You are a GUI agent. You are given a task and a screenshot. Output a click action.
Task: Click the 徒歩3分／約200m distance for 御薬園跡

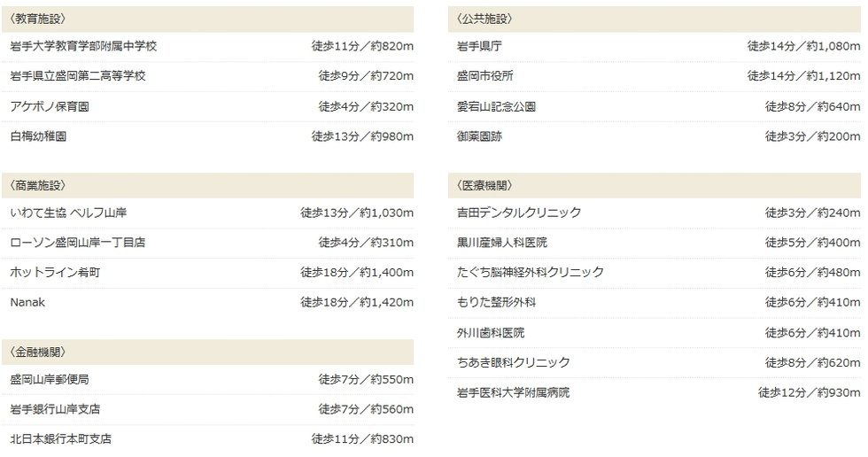point(813,136)
